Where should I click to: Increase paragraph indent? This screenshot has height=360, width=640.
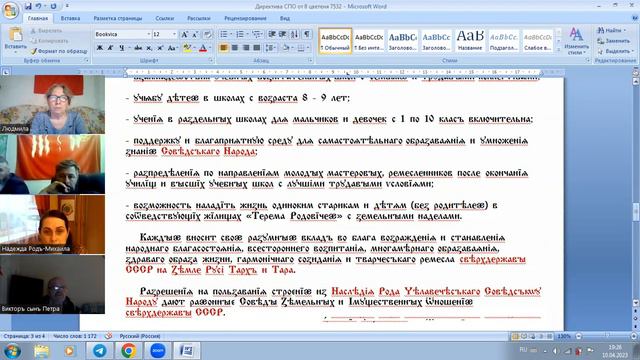tap(282, 35)
